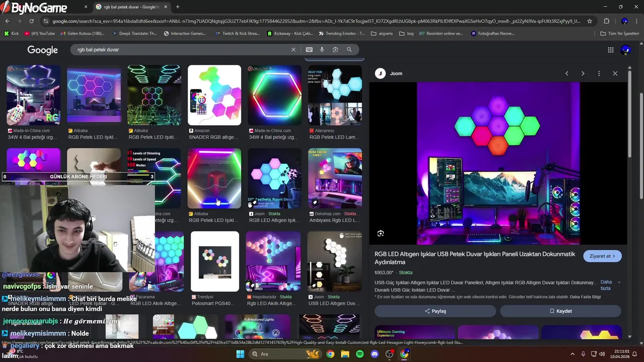Open the 'Interactive Games' bookmark
The height and width of the screenshot is (362, 644).
[x=185, y=33]
